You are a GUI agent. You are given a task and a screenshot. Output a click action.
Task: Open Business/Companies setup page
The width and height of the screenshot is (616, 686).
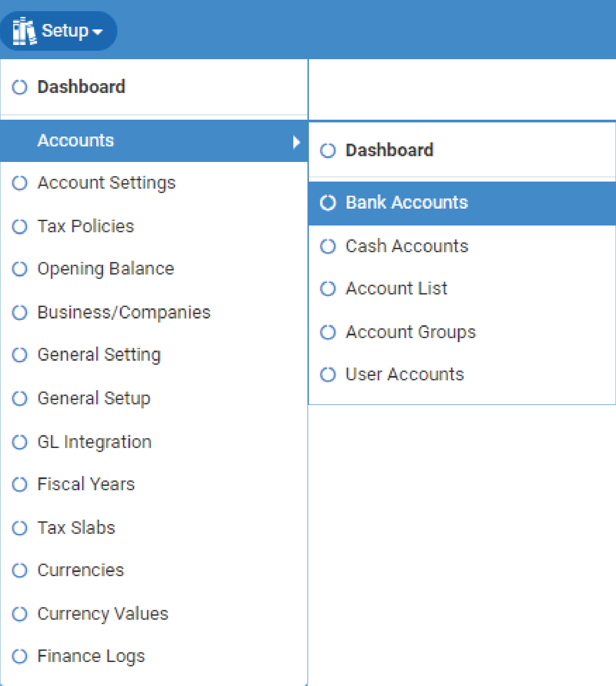click(x=124, y=312)
